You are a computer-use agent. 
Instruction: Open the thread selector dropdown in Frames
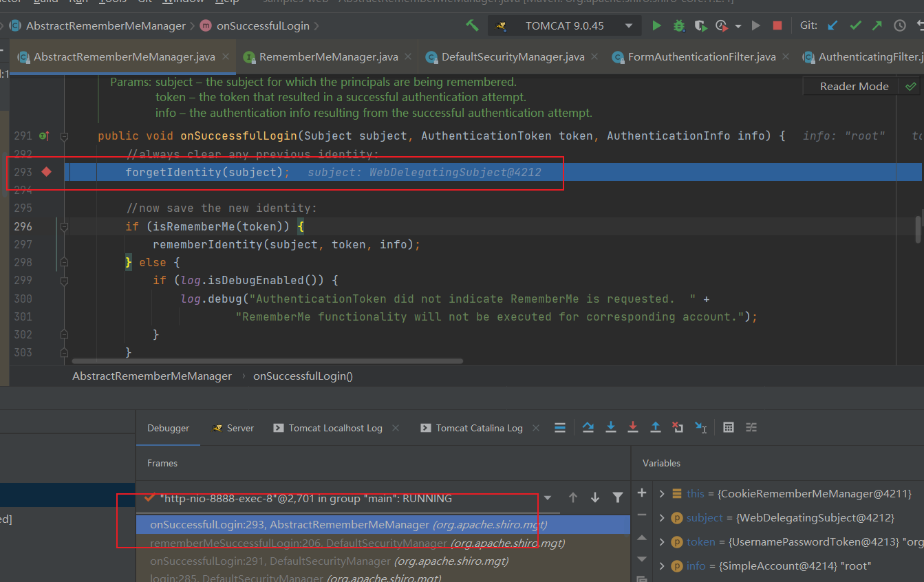(548, 498)
